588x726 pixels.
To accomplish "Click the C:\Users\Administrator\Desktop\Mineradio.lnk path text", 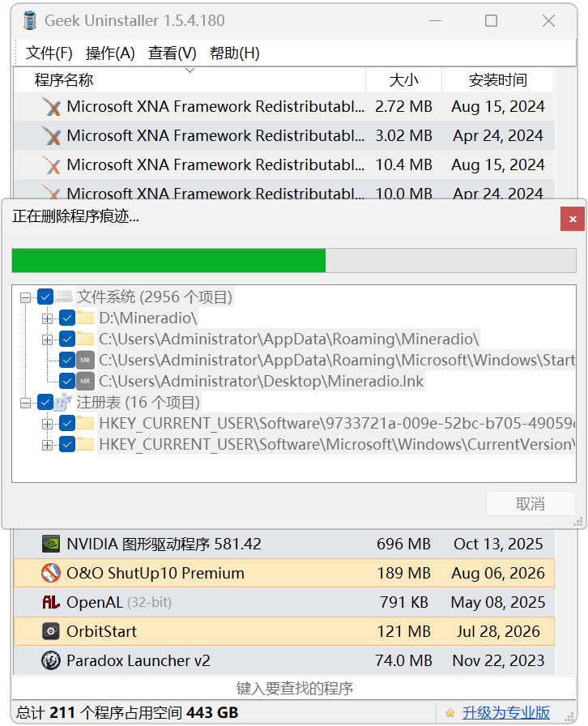I will click(x=261, y=381).
